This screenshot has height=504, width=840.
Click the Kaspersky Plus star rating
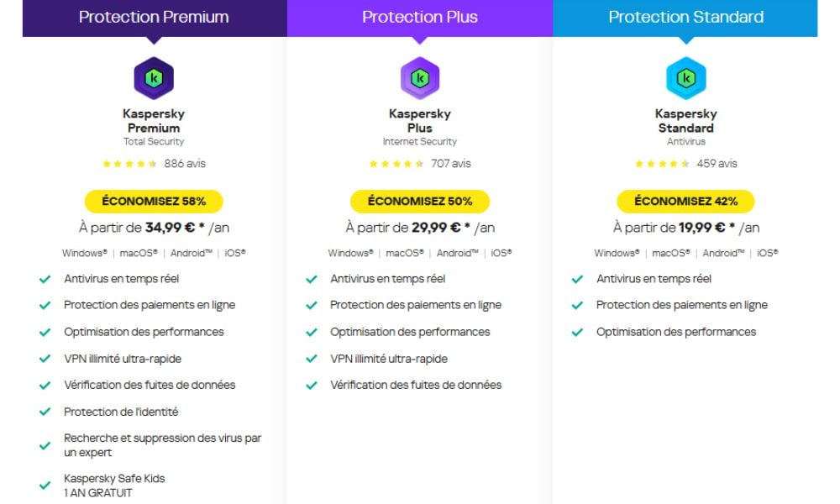click(x=396, y=164)
